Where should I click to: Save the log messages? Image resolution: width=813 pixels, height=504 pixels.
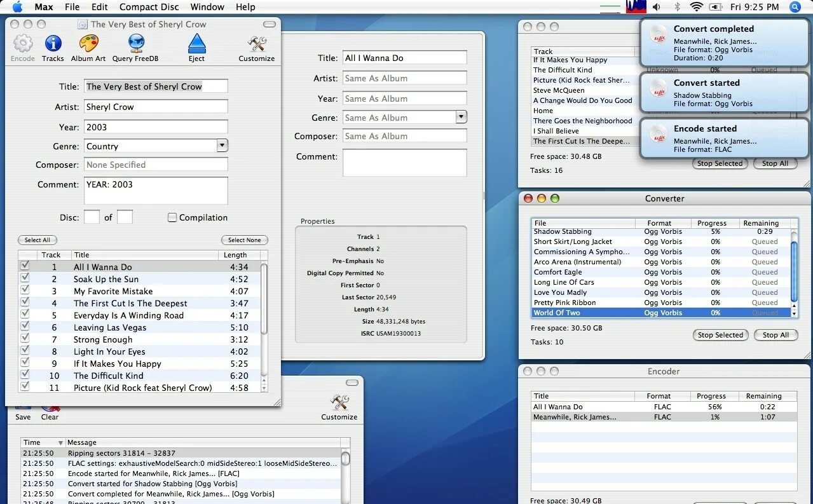click(x=23, y=412)
